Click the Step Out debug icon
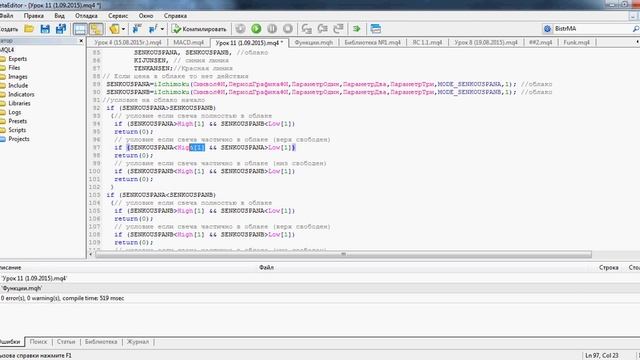 (338, 29)
